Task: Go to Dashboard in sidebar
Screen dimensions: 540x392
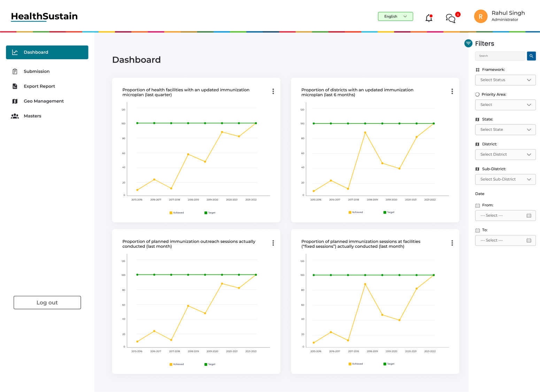Action: pos(47,52)
